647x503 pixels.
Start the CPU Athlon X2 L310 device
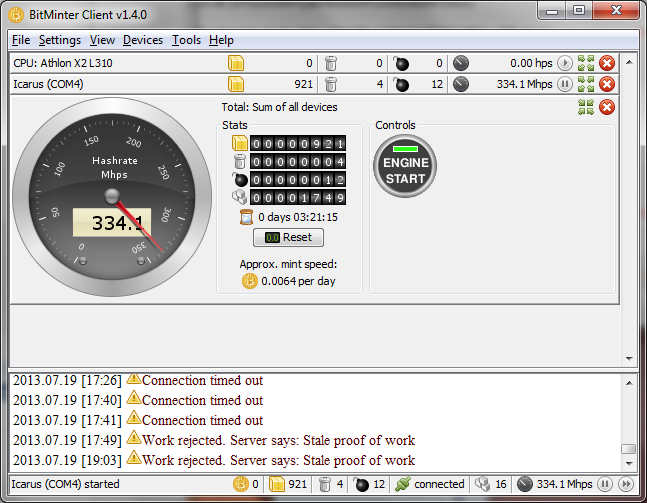pyautogui.click(x=564, y=63)
